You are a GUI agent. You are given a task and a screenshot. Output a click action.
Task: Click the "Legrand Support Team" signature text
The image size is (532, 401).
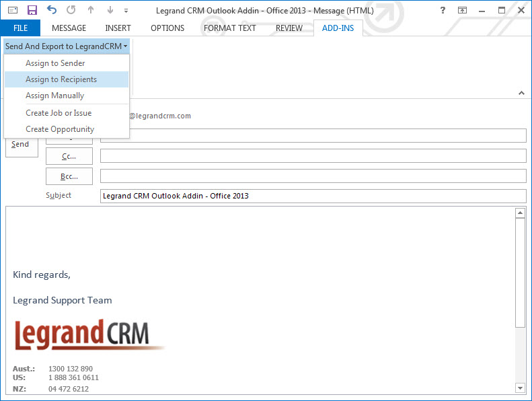click(63, 300)
